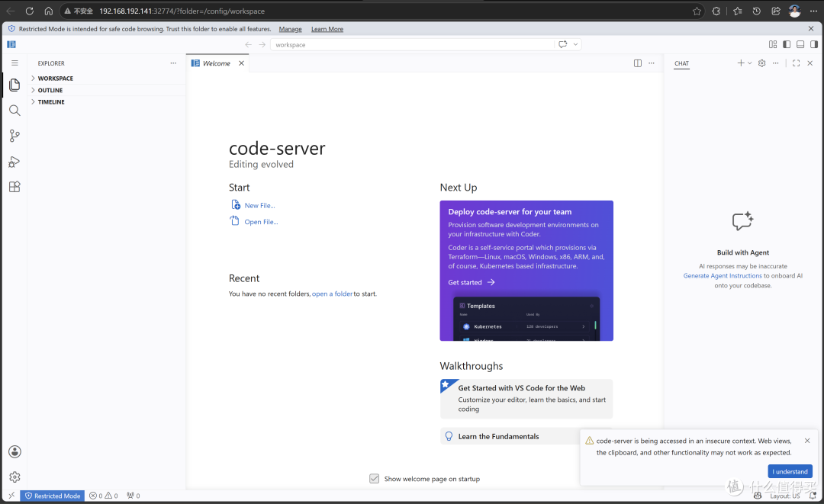The width and height of the screenshot is (824, 504).
Task: Open browser history clock icon
Action: pos(757,11)
